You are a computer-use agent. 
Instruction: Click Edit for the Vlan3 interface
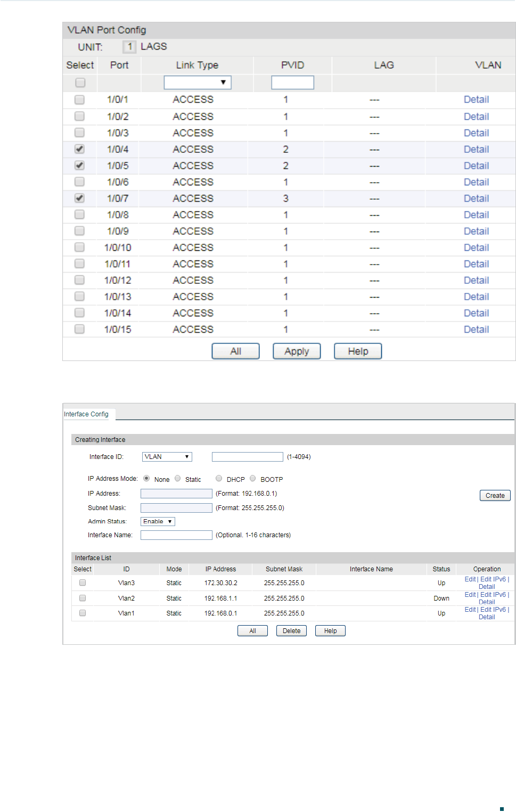pos(470,579)
